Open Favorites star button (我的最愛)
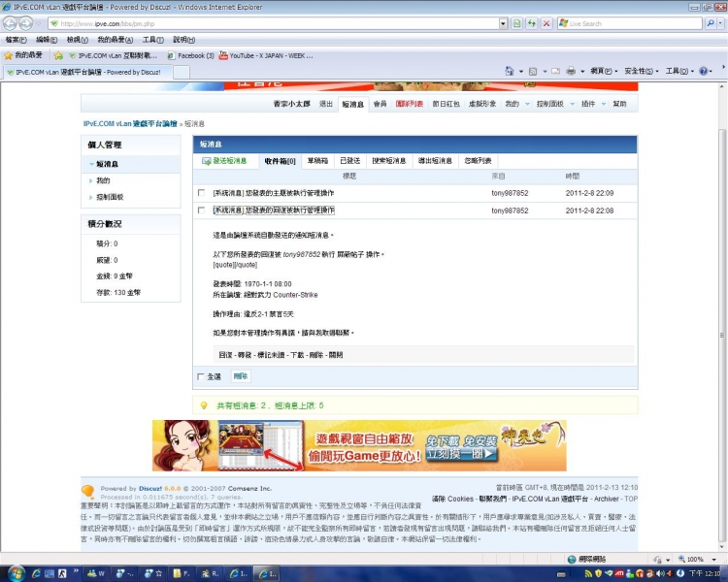Screen dimensions: 728x582 (x=23, y=55)
